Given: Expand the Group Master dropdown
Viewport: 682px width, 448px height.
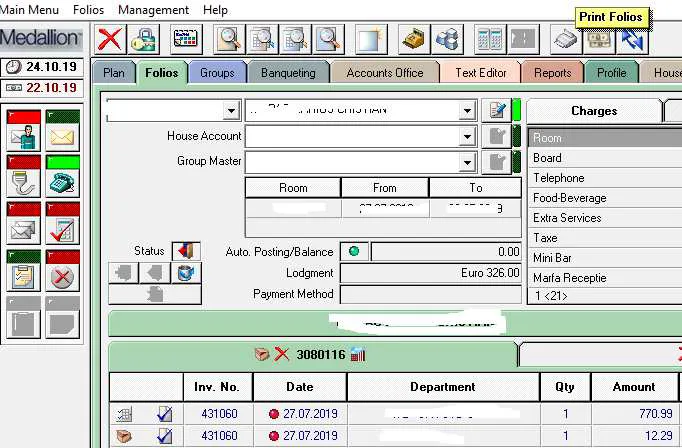Looking at the screenshot, I should [467, 163].
